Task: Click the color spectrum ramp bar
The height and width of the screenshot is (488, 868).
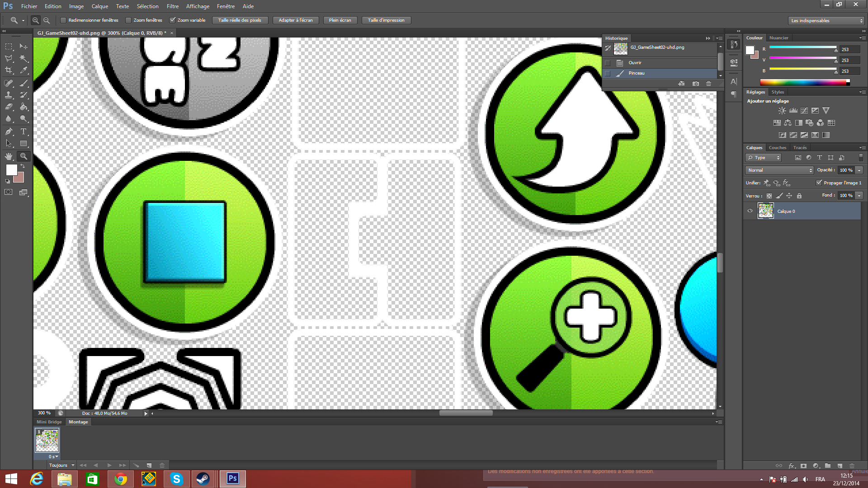Action: point(803,82)
